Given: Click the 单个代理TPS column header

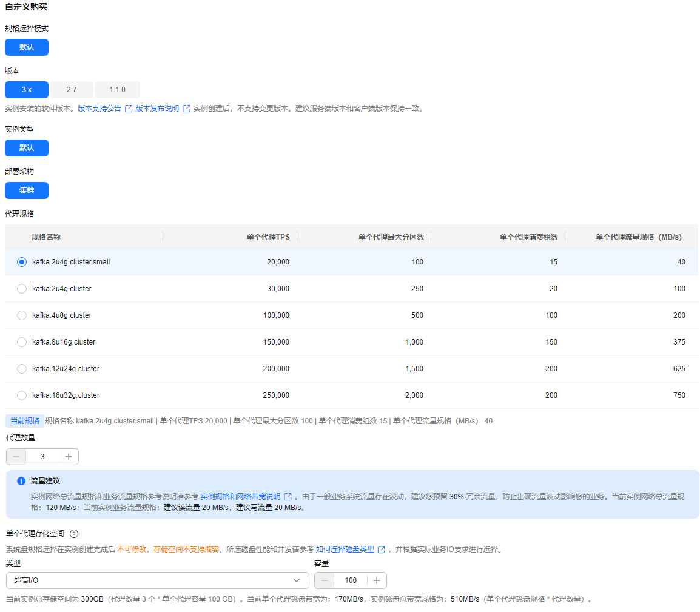Looking at the screenshot, I should click(x=268, y=237).
